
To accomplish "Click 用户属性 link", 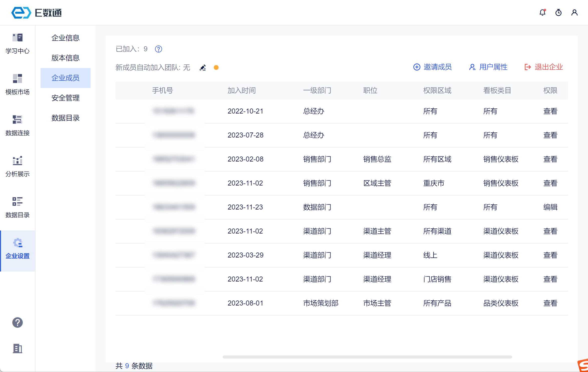I will 488,67.
